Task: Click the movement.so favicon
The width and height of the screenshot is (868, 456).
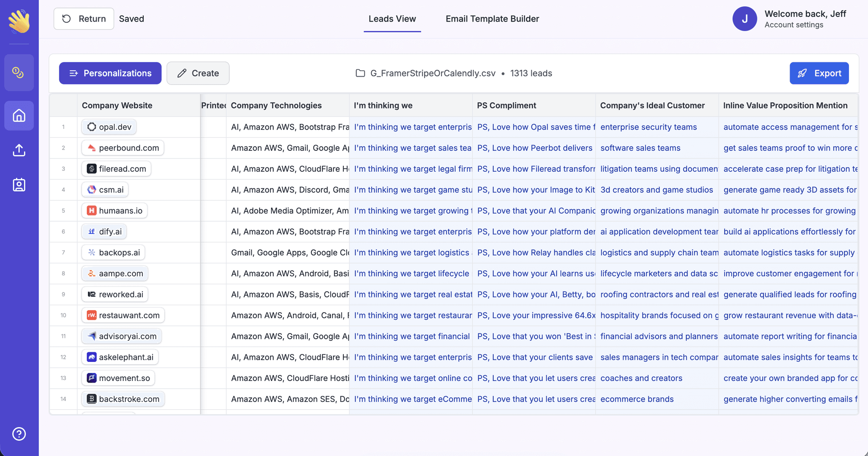Action: tap(92, 378)
